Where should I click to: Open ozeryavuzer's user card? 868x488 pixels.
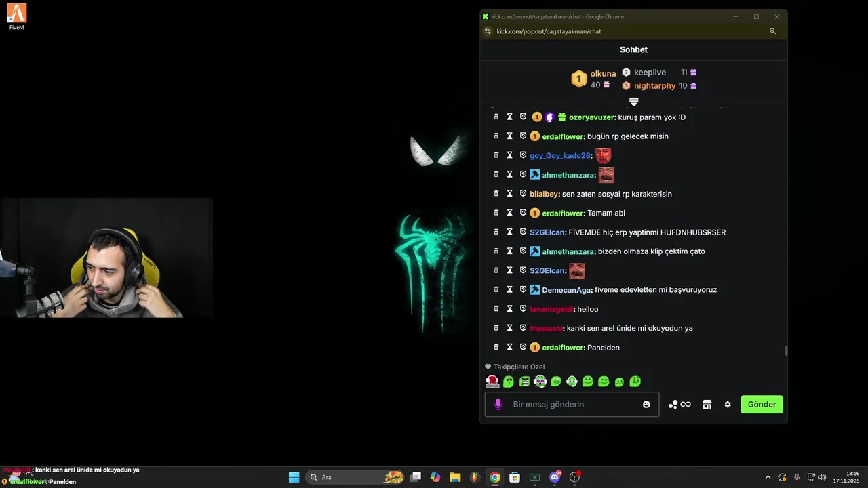click(591, 117)
